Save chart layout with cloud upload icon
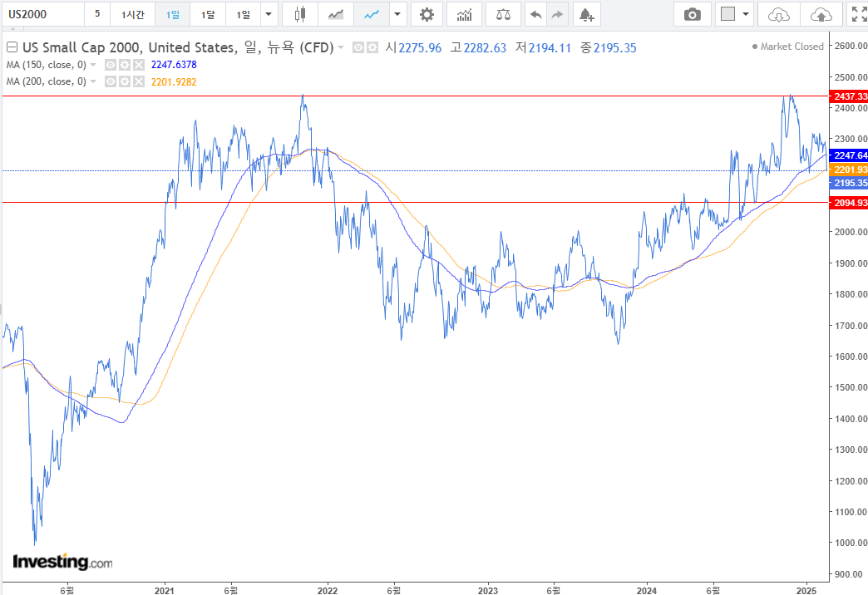The width and height of the screenshot is (868, 595). pyautogui.click(x=821, y=14)
